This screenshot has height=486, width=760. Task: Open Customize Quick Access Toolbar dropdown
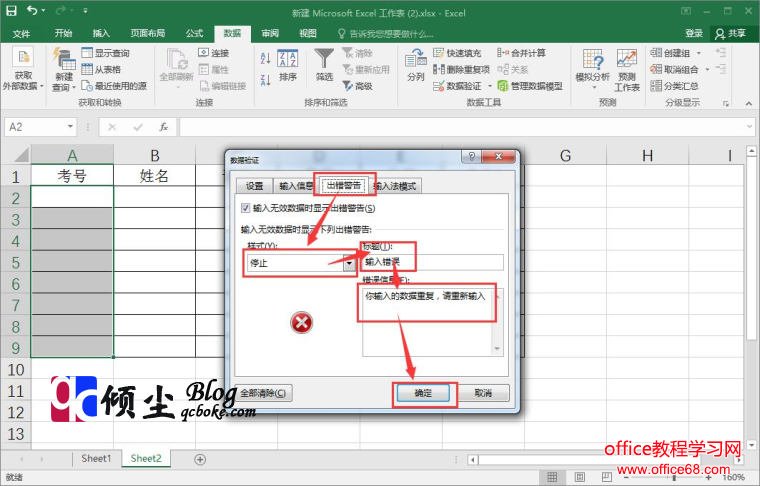point(85,11)
